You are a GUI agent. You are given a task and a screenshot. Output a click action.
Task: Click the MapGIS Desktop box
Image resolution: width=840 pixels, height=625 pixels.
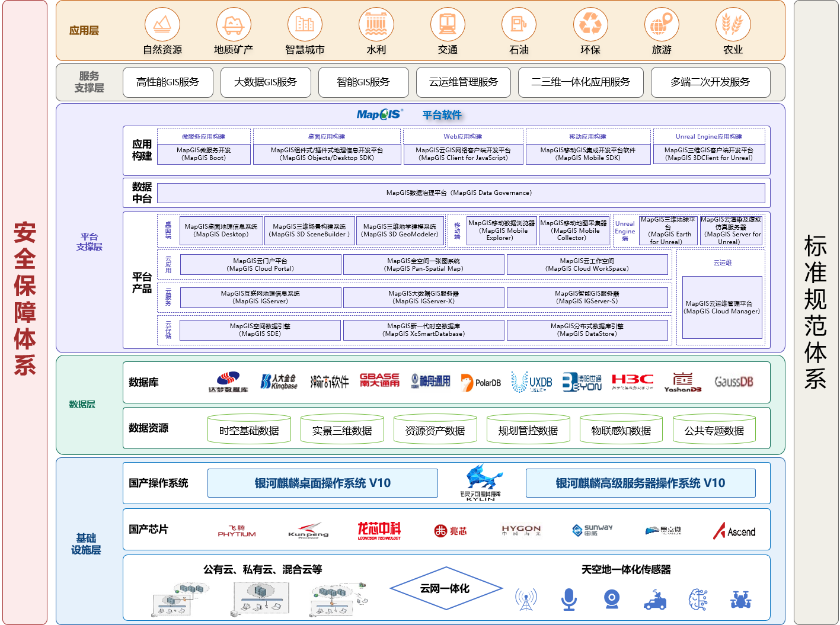(x=221, y=230)
